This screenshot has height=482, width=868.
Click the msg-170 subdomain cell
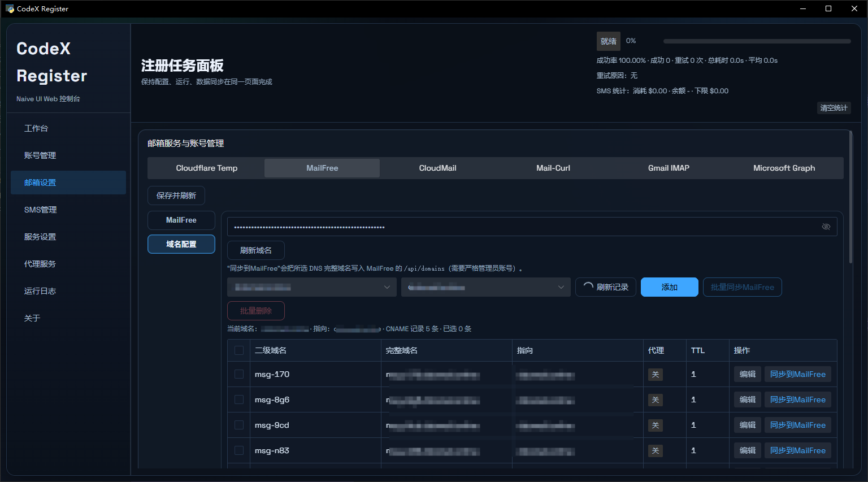click(315, 374)
